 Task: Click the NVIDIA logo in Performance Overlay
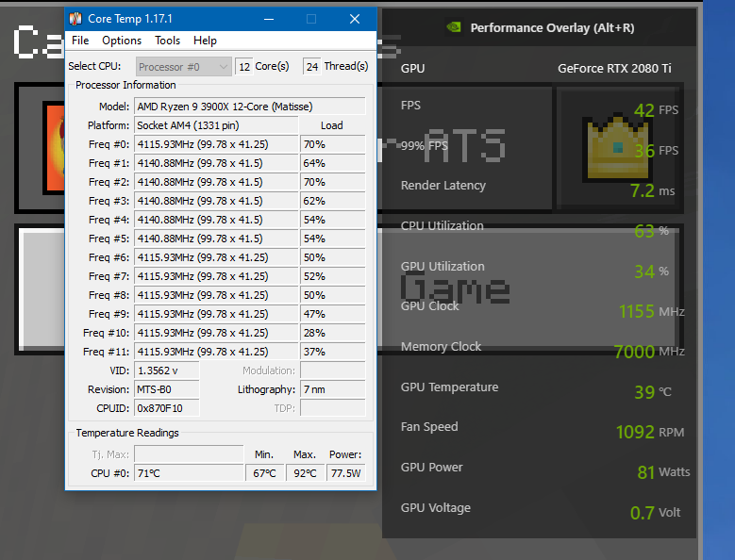(x=454, y=27)
